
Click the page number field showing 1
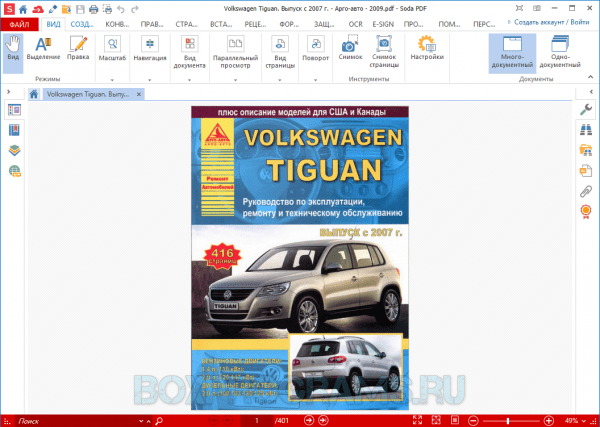point(257,421)
